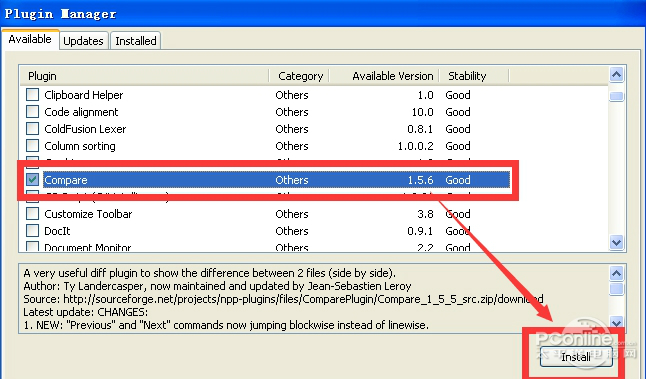Check the Document Monitor plugin checkbox
The height and width of the screenshot is (379, 646).
[x=33, y=246]
